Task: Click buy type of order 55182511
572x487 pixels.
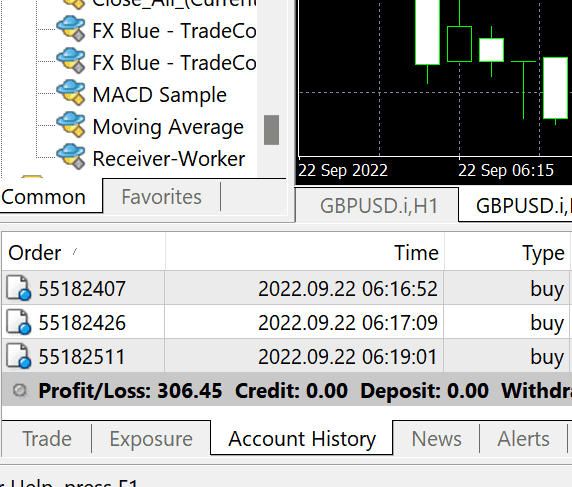Action: click(x=547, y=357)
